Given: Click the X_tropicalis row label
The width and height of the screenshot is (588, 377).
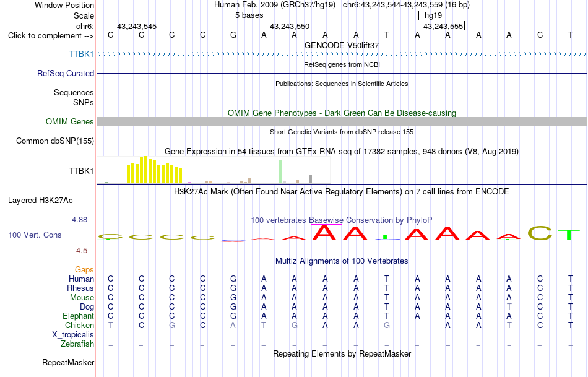Looking at the screenshot, I should tap(73, 335).
